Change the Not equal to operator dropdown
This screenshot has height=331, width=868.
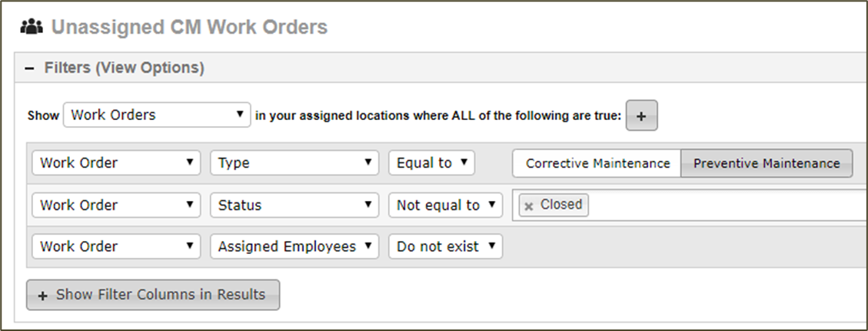tap(446, 205)
